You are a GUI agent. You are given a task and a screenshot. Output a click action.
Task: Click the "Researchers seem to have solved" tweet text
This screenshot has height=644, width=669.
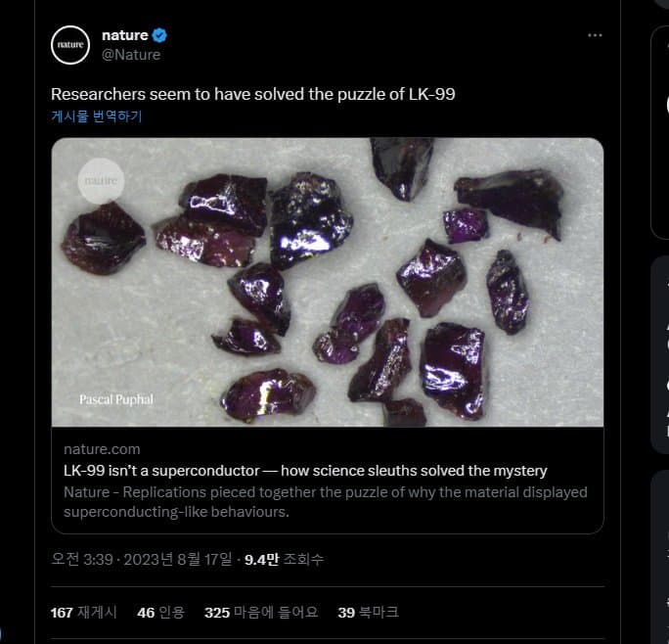[253, 94]
